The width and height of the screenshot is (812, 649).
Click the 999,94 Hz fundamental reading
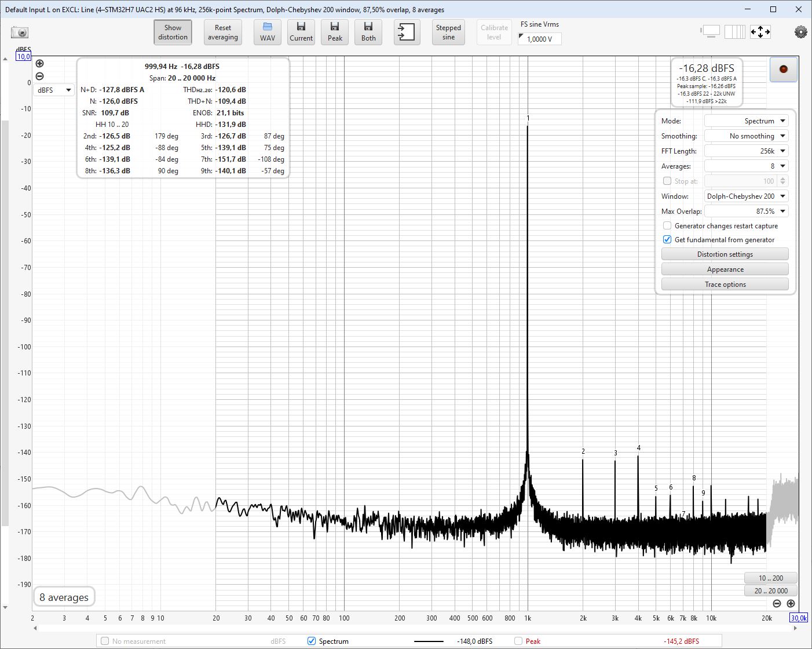point(161,67)
